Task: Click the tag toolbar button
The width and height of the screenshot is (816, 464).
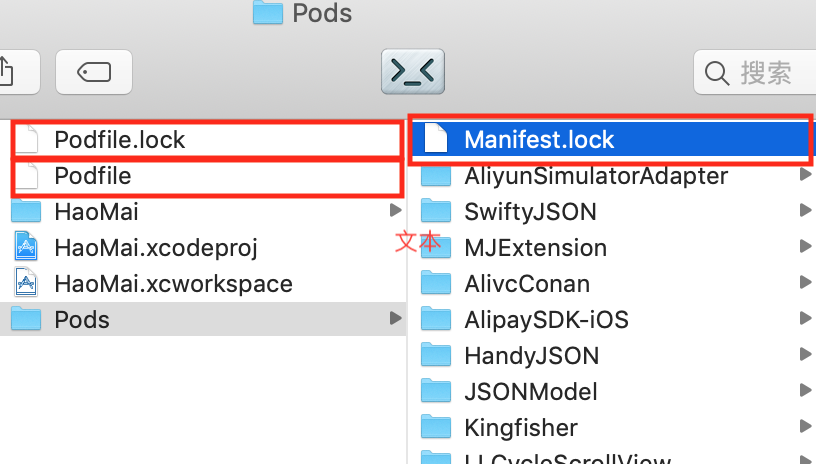Action: (x=94, y=72)
